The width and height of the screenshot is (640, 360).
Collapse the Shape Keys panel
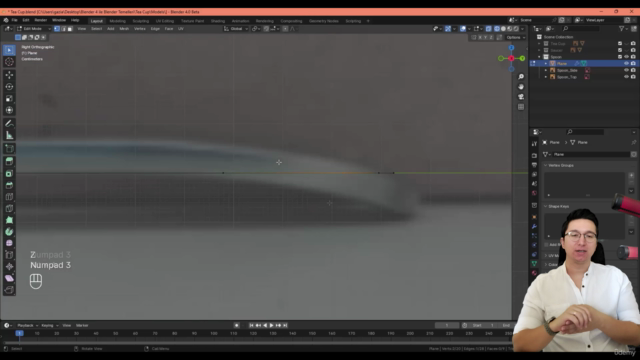point(546,206)
